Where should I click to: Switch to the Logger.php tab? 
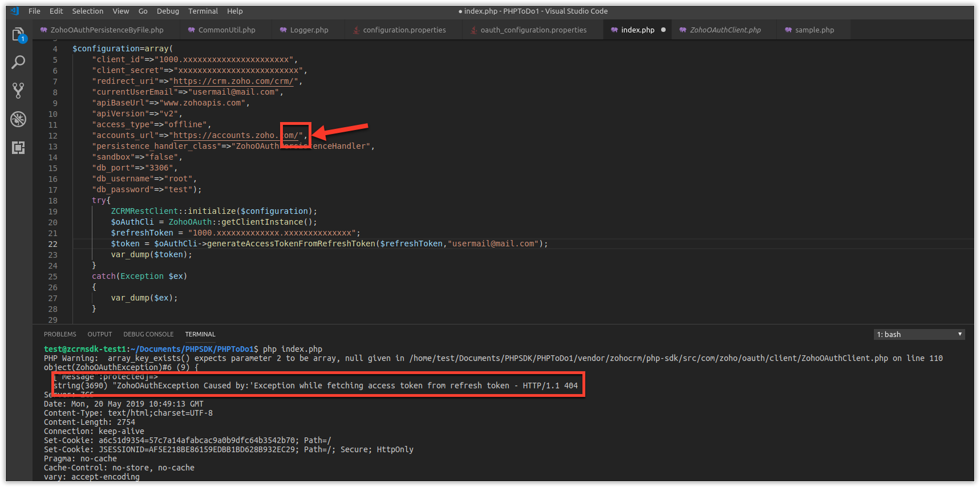[309, 30]
